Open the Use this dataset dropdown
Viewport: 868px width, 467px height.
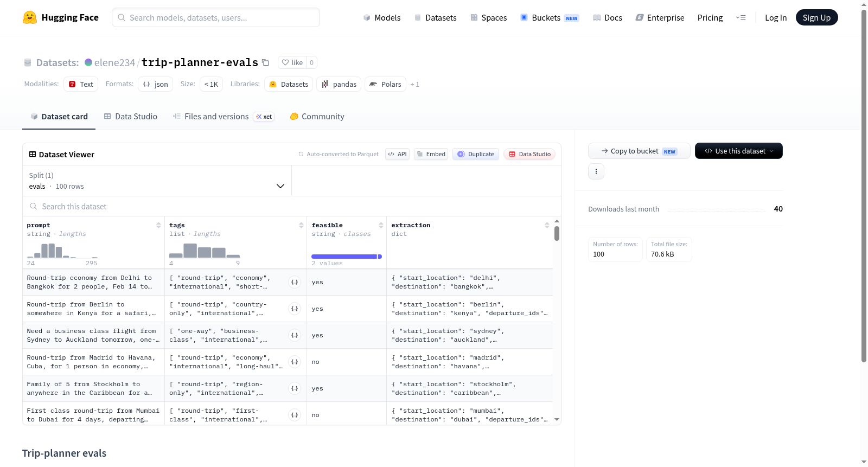point(738,151)
